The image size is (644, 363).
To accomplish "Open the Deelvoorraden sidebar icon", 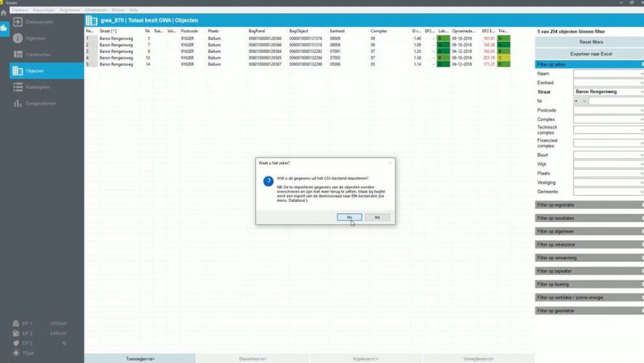I will pos(17,22).
